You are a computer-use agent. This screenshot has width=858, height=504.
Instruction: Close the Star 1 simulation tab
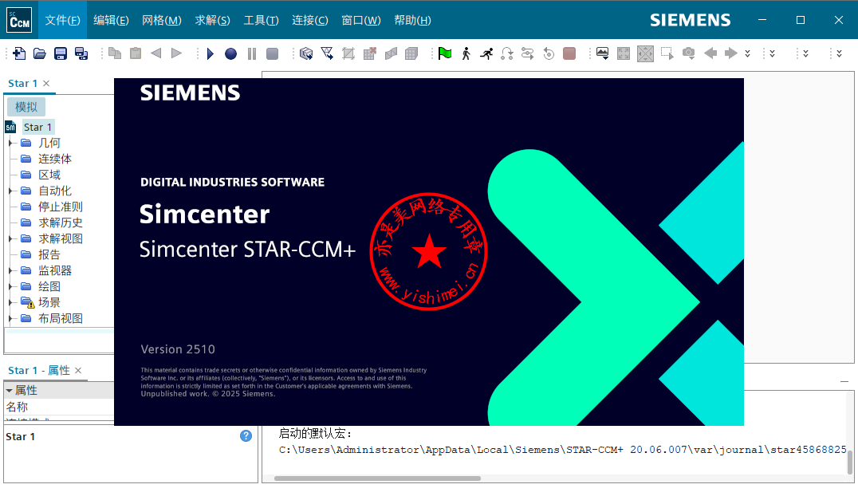point(46,83)
